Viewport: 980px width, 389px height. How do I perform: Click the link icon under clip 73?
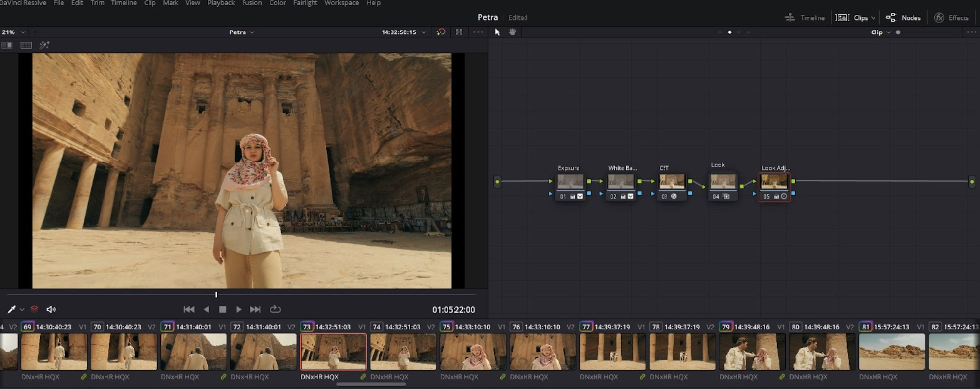pyautogui.click(x=363, y=377)
